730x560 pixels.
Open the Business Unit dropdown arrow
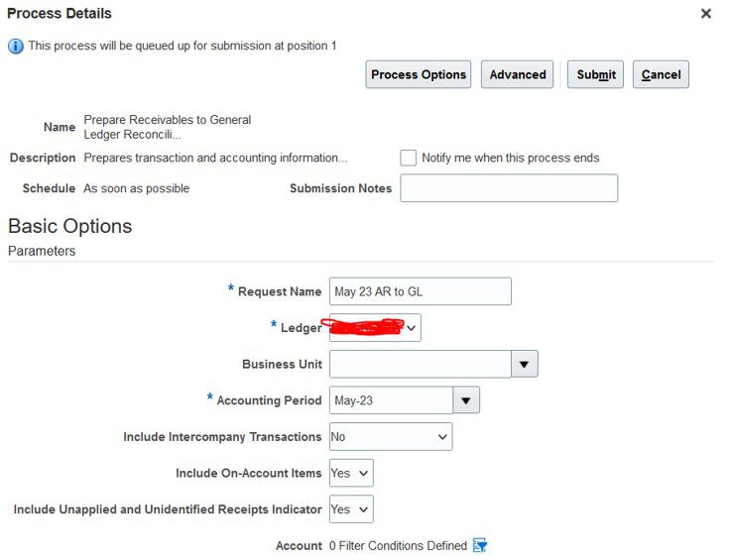tap(525, 364)
